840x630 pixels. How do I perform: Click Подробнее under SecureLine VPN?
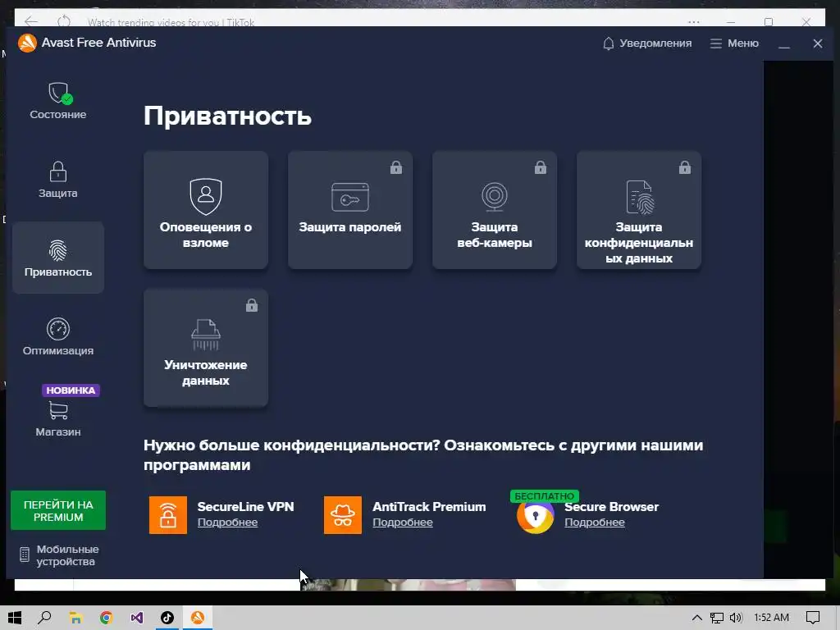(x=228, y=523)
